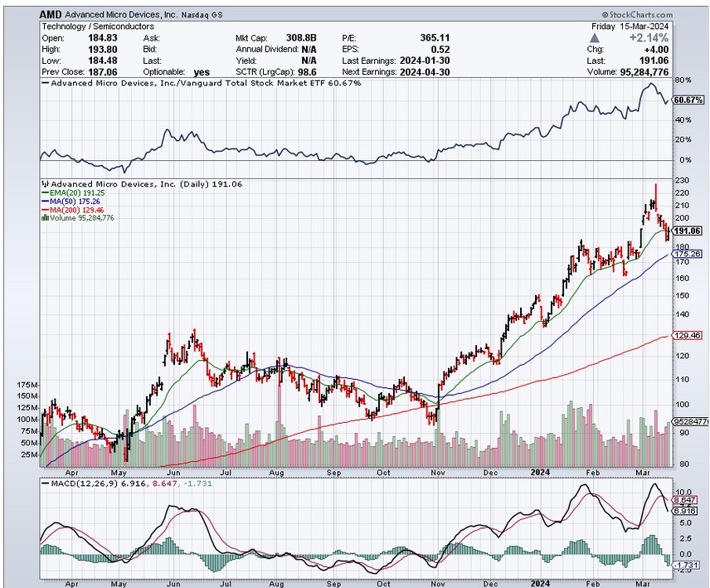
Task: Click the 175.26 MA(50) axis tag
Action: [688, 254]
